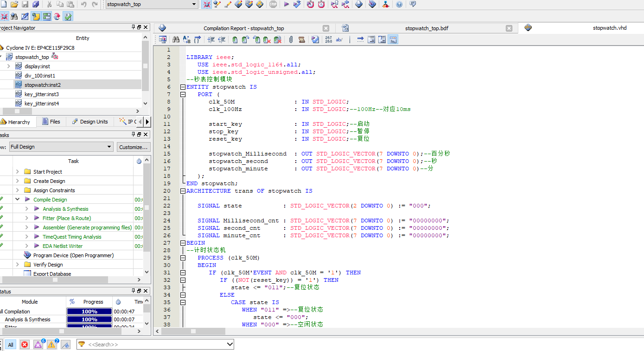
Task: Click into the messages Search field
Action: [x=156, y=344]
